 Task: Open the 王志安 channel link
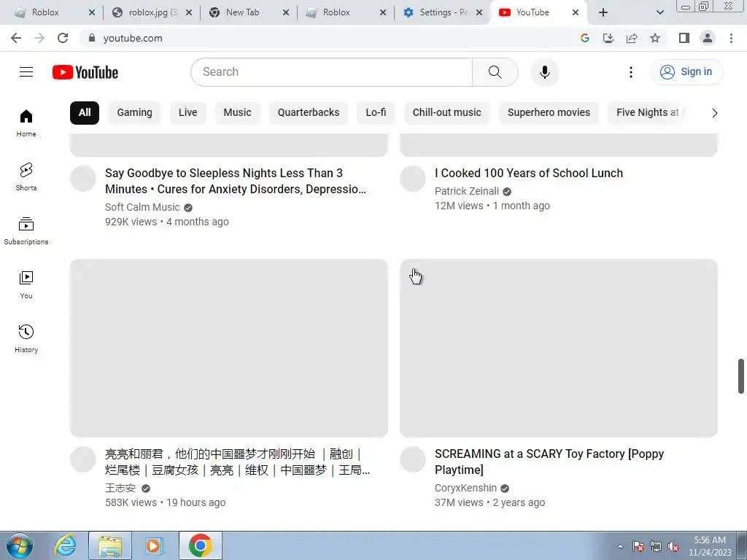tap(120, 488)
